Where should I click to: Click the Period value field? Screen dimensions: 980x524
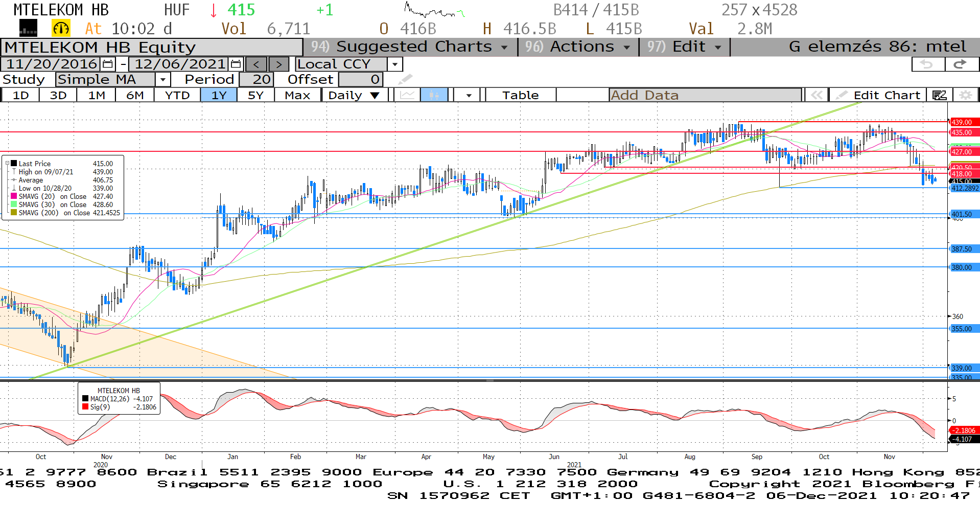(256, 80)
